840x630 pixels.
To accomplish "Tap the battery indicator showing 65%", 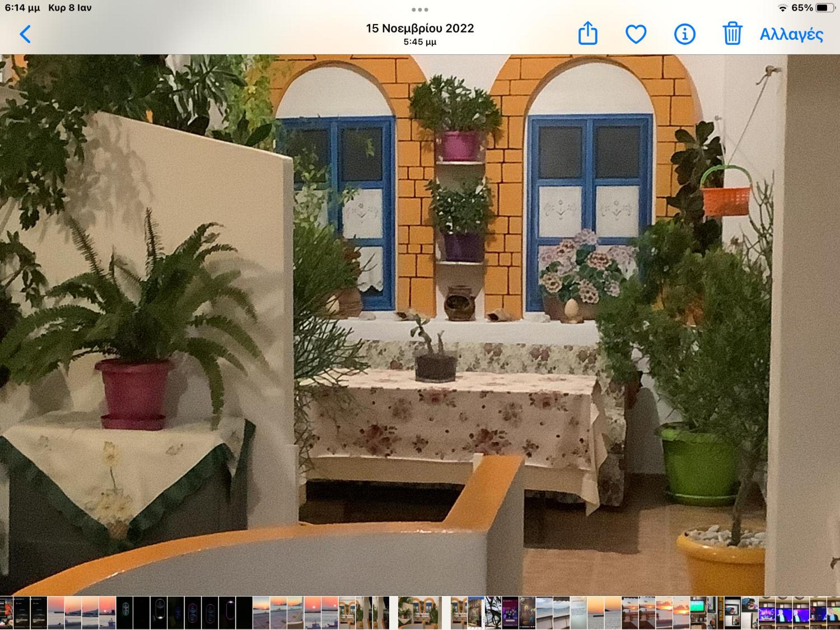I will coord(814,8).
